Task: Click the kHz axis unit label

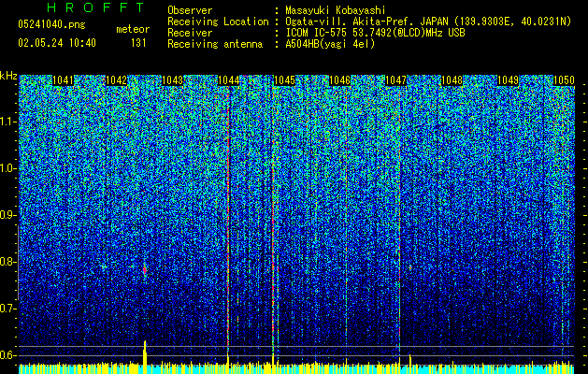Action: coord(8,76)
